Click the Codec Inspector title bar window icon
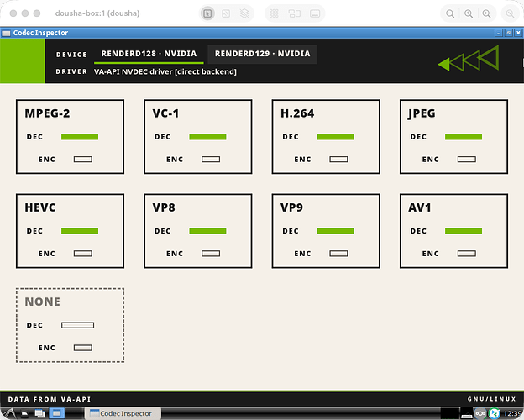Screen dimensions: 524x420 [6, 33]
